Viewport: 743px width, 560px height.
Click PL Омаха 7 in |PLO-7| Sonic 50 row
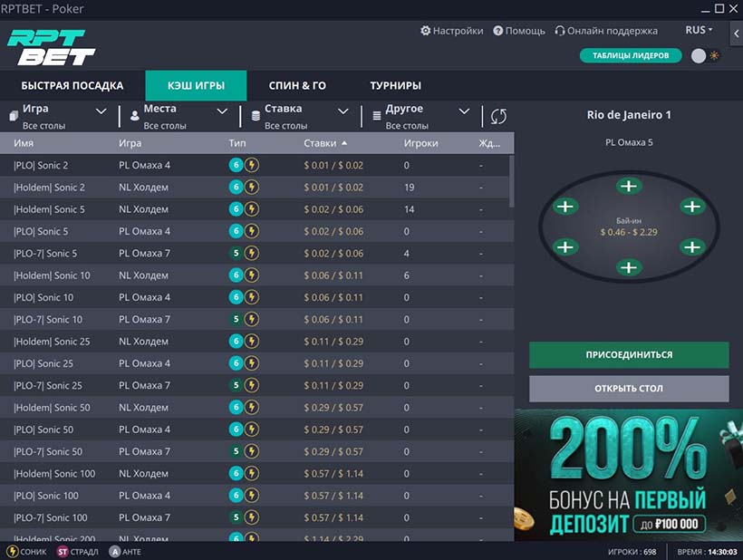pyautogui.click(x=145, y=451)
